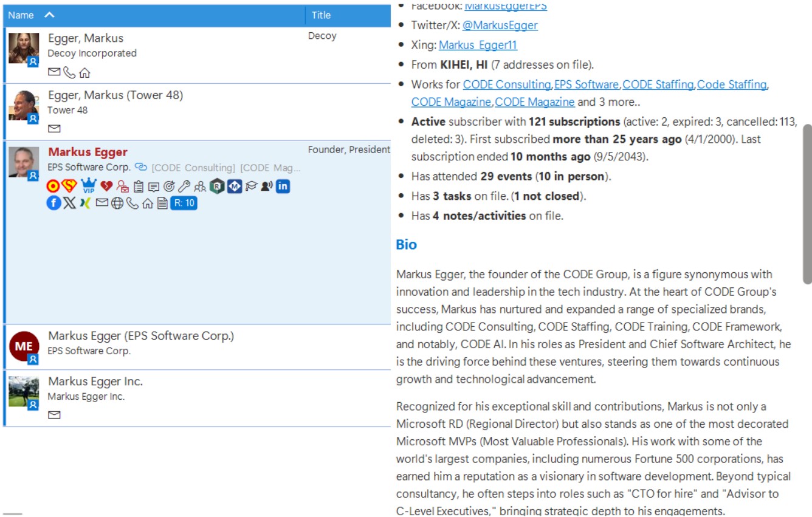This screenshot has height=517, width=812.
Task: Click the email icon under Decoy Incorporated
Action: coord(54,72)
